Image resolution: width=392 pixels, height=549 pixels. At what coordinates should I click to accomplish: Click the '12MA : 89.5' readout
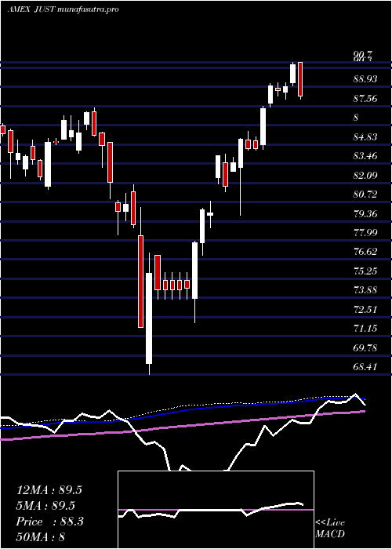point(49,490)
